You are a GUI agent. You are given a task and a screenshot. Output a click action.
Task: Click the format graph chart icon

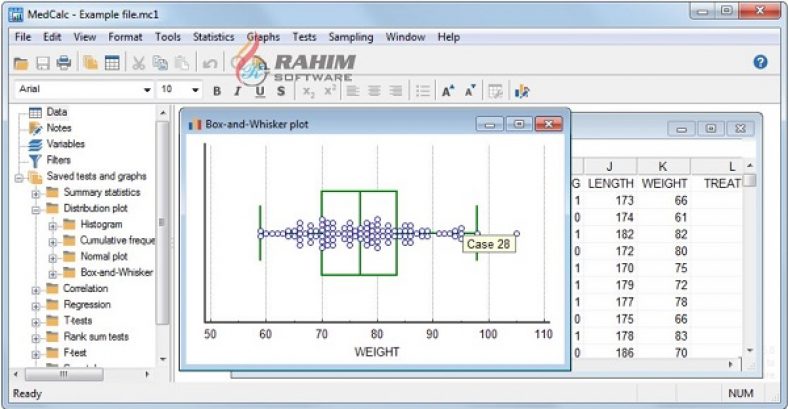click(x=522, y=91)
